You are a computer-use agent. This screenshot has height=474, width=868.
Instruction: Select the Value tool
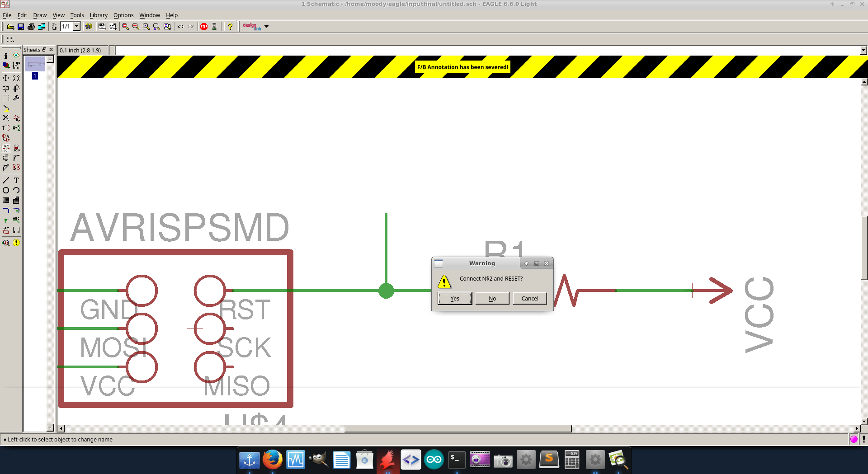(x=16, y=148)
